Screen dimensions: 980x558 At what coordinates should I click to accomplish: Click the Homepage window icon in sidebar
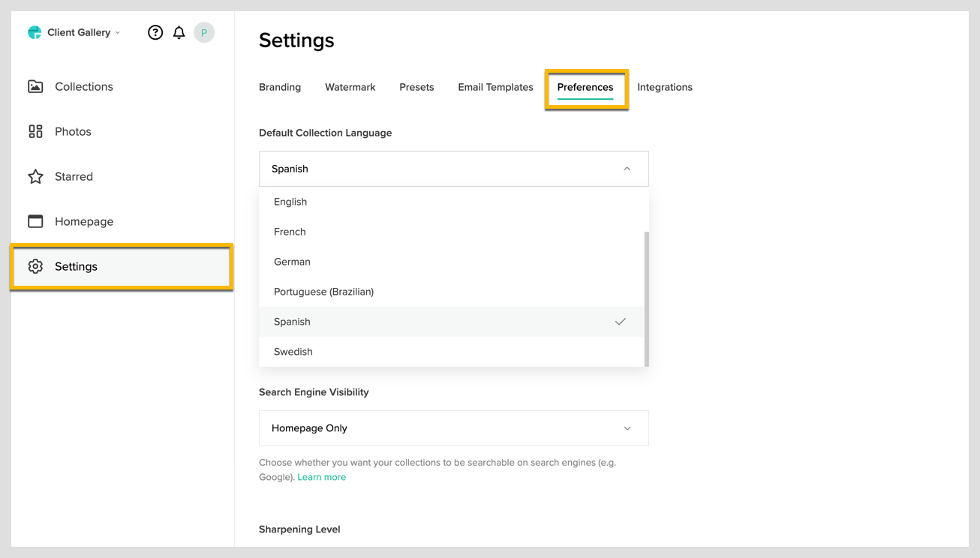coord(35,221)
